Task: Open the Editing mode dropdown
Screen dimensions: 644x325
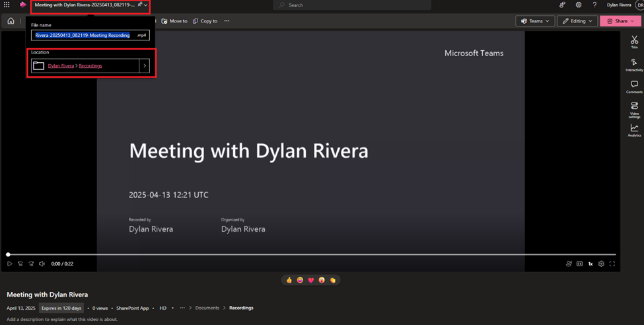Action: tap(577, 21)
